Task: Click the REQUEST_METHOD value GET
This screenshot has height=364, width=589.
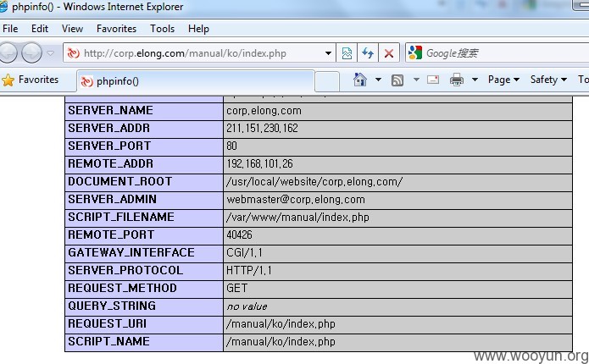Action: (237, 288)
